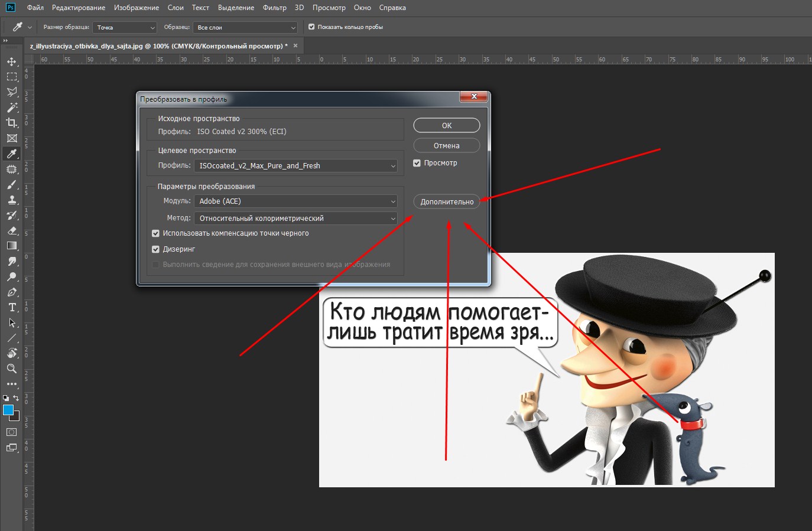This screenshot has height=531, width=812.
Task: Select the Rectangular Marquee tool
Action: point(12,77)
